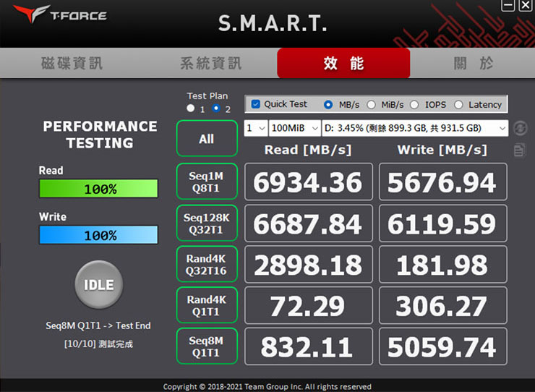Image resolution: width=535 pixels, height=392 pixels.
Task: Start the Seq1M Q8T1 test
Action: coord(207,182)
